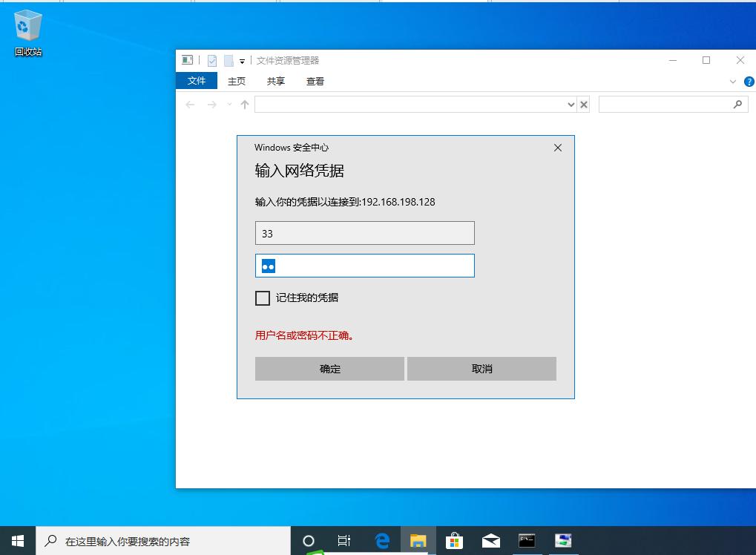The height and width of the screenshot is (555, 756).
Task: Open the address bar history dropdown
Action: click(x=570, y=105)
